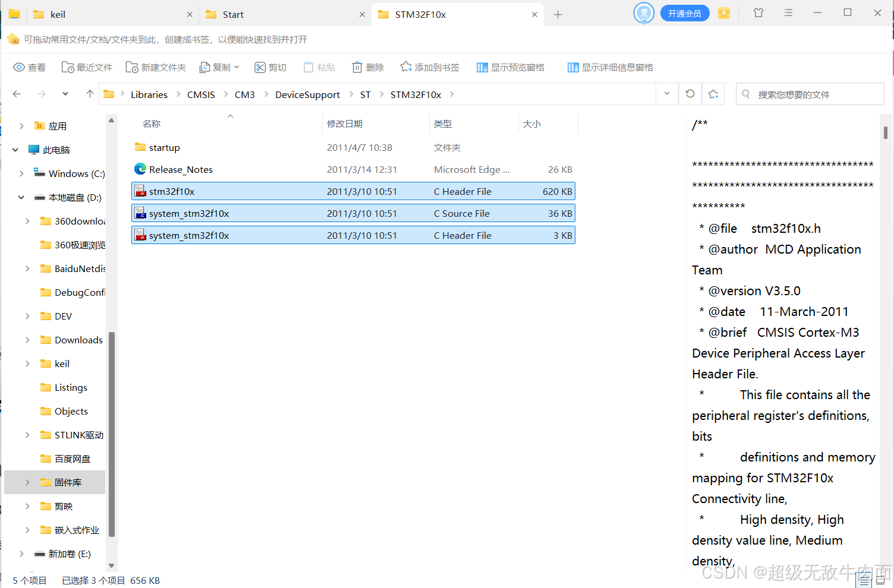Toggle 显示详细信息窗格 details pane
Image resolution: width=894 pixels, height=588 pixels.
[610, 67]
